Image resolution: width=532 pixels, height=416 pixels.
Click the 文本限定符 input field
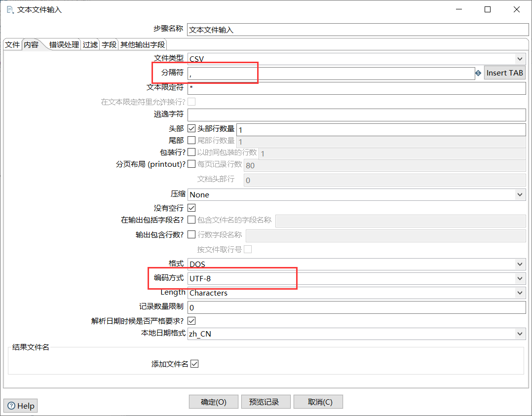point(357,88)
